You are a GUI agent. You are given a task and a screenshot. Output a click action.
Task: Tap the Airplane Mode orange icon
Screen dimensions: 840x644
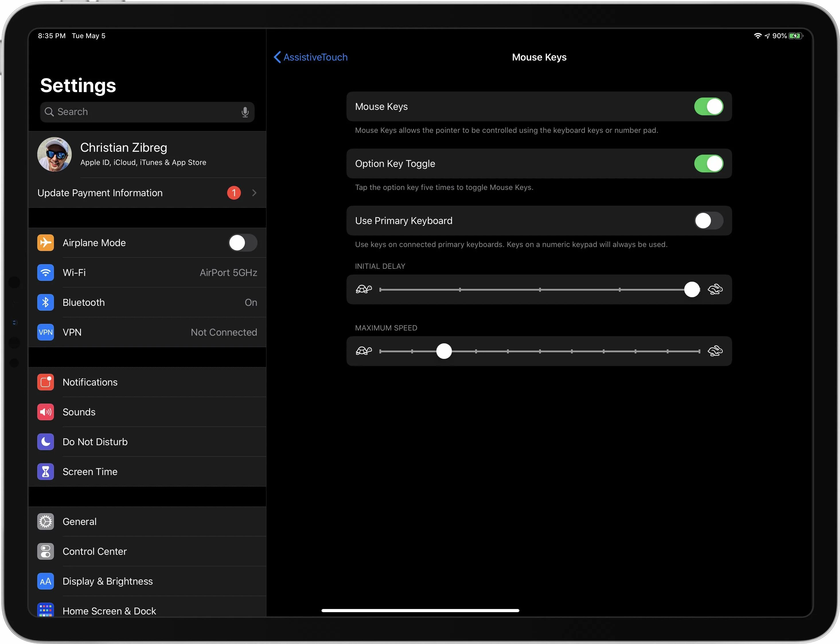(45, 243)
